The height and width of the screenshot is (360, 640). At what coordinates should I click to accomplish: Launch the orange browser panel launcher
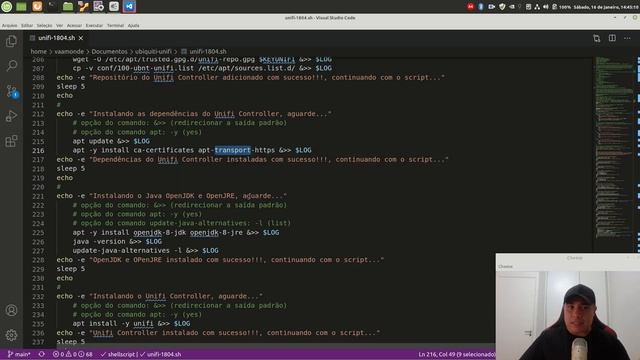click(37, 7)
